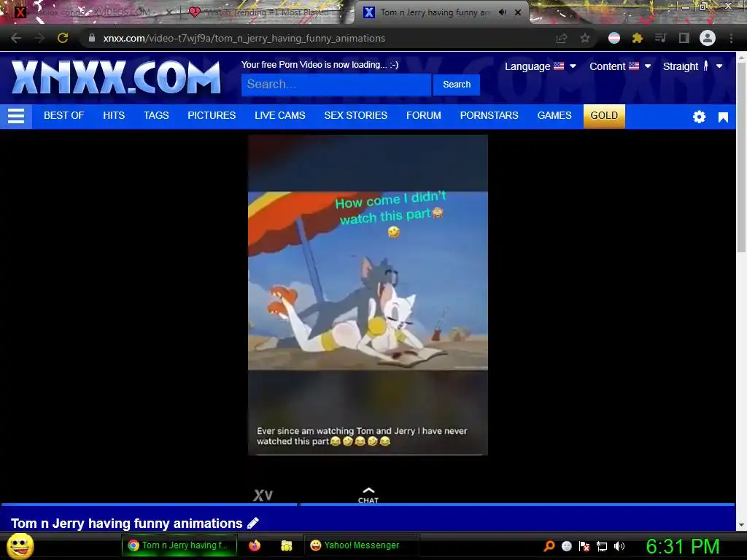The image size is (747, 560).
Task: Mute the active tab via speaker icon
Action: tap(502, 12)
